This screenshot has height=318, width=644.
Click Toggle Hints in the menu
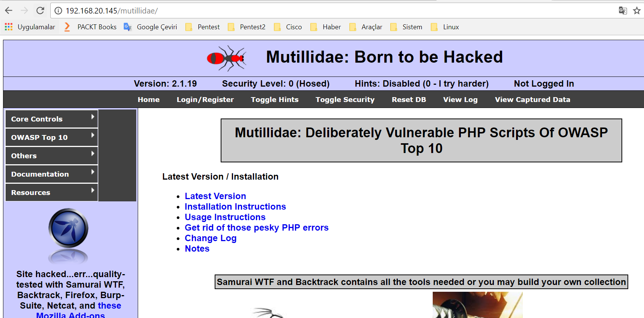point(275,100)
